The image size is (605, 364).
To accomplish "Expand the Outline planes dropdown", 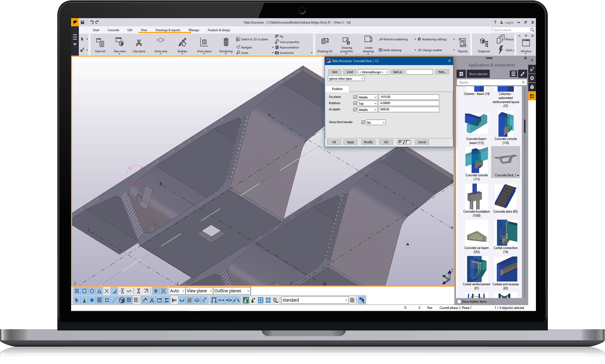I will coord(248,291).
